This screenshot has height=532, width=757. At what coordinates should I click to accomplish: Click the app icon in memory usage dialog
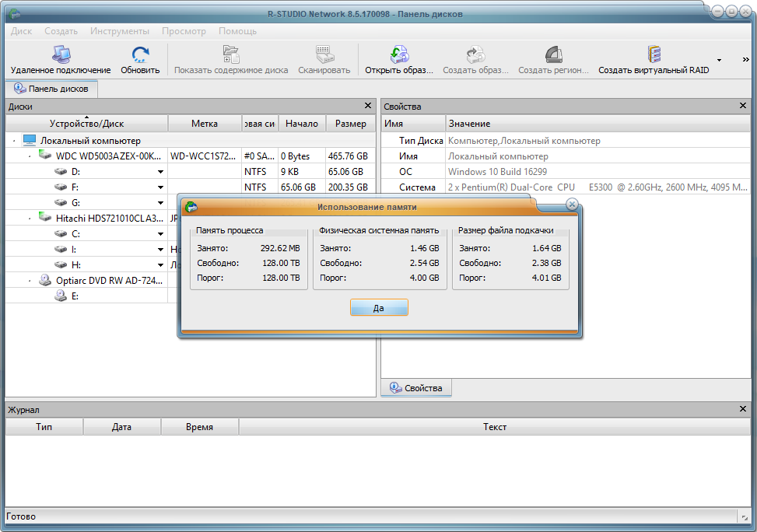coord(191,207)
